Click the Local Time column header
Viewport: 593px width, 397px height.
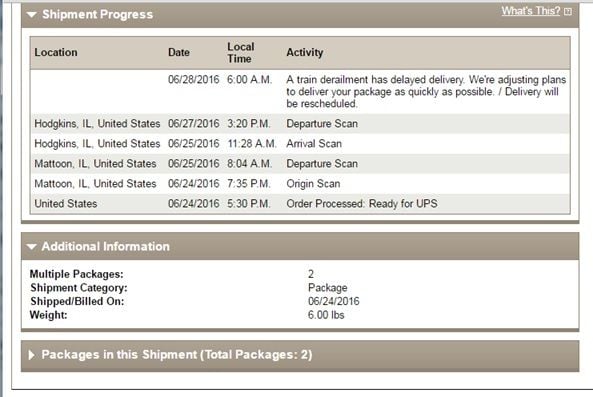coord(241,53)
